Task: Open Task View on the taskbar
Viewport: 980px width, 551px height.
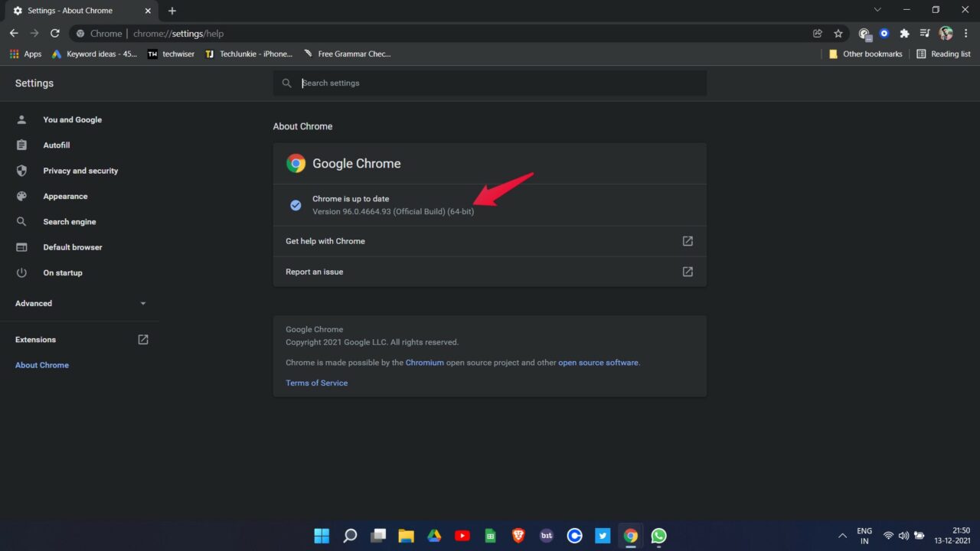Action: click(378, 536)
